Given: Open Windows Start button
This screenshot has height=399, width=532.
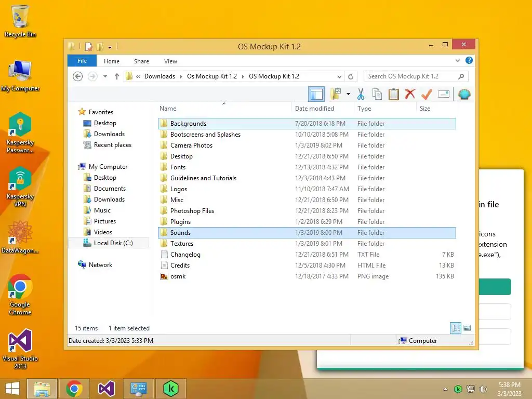Looking at the screenshot, I should (12, 389).
